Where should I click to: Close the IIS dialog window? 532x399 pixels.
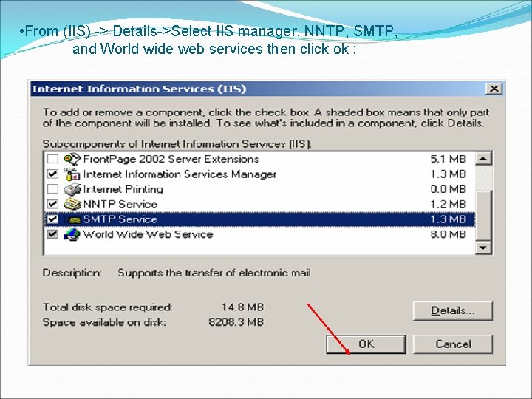494,89
